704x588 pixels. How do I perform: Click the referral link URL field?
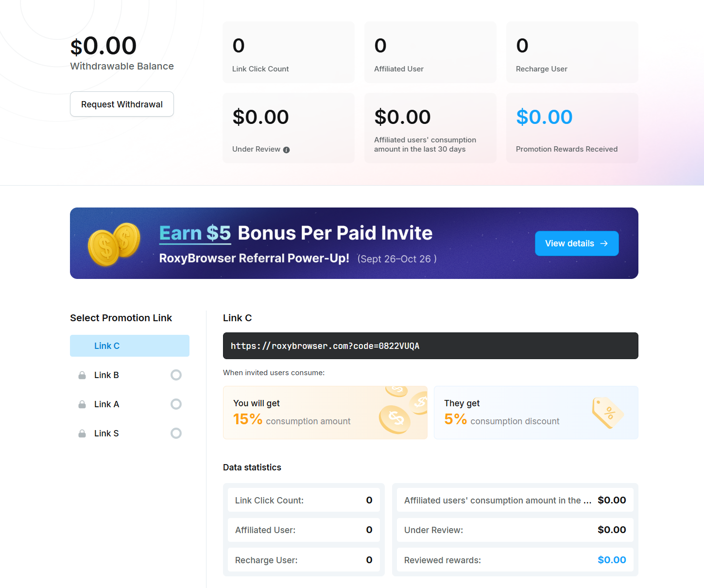click(x=430, y=346)
